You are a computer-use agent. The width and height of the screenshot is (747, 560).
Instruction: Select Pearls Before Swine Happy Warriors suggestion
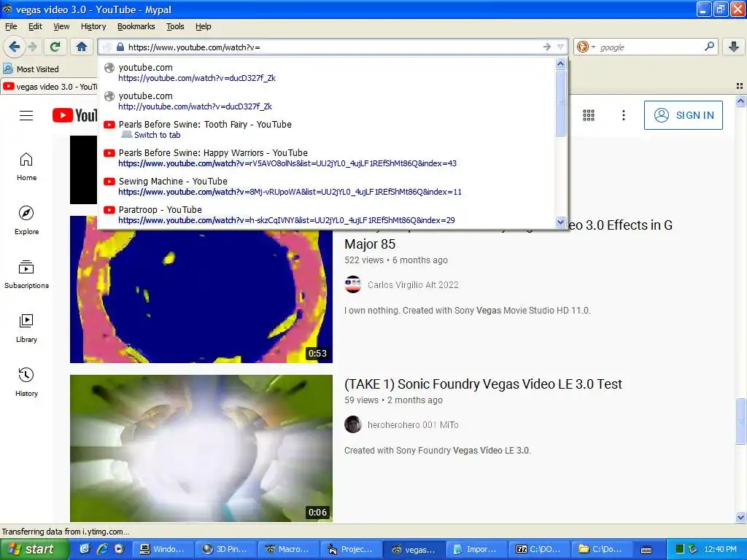click(x=327, y=157)
